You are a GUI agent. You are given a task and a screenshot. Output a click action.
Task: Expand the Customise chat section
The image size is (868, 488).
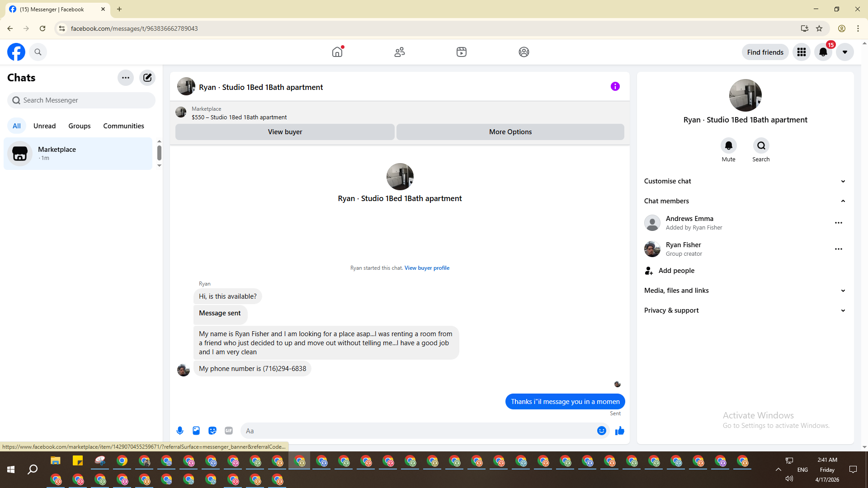[x=745, y=181]
